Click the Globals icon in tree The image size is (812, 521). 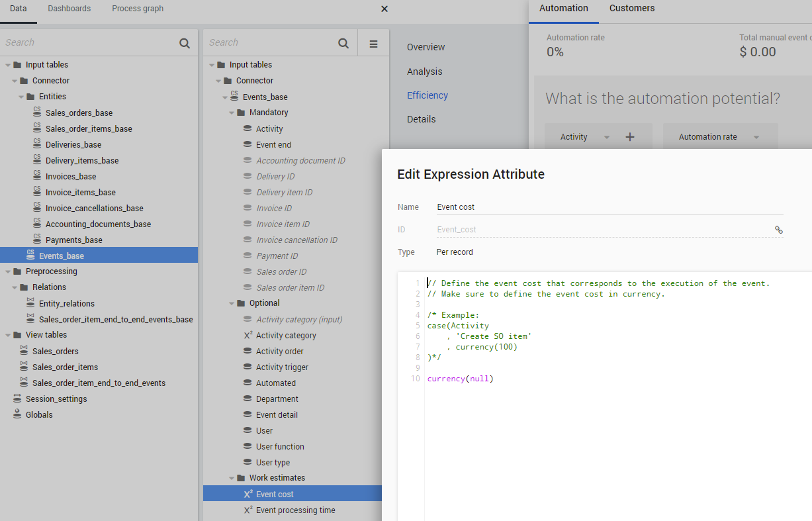[17, 414]
